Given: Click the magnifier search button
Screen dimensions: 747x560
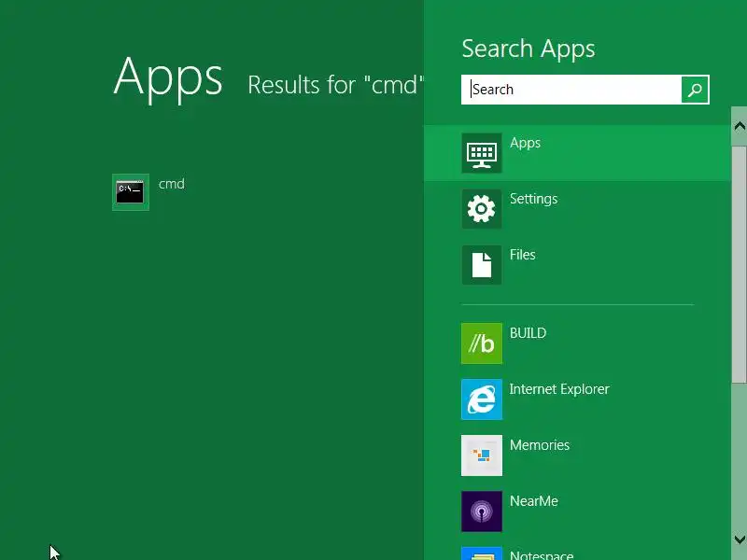Looking at the screenshot, I should (695, 90).
